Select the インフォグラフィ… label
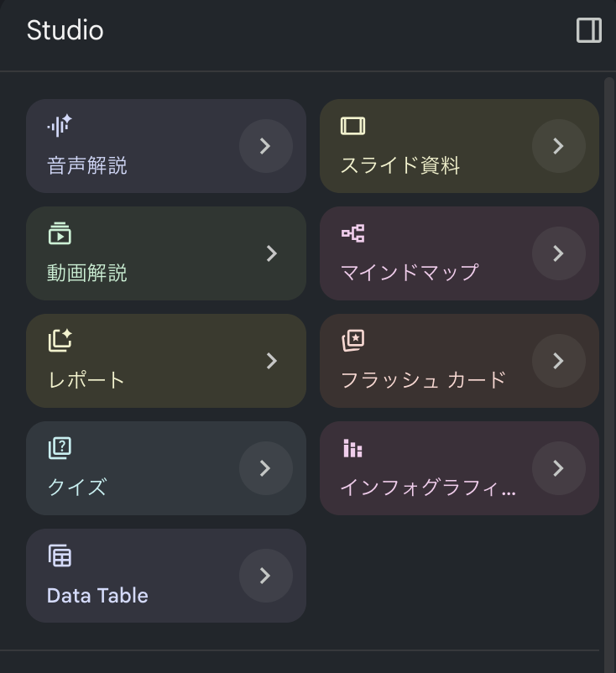 pyautogui.click(x=428, y=488)
